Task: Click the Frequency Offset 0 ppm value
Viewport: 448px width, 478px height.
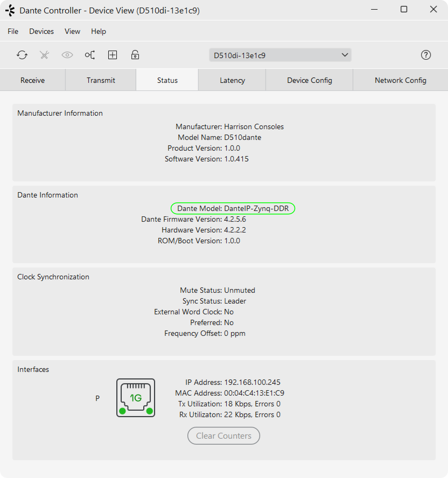Action: [x=235, y=334]
